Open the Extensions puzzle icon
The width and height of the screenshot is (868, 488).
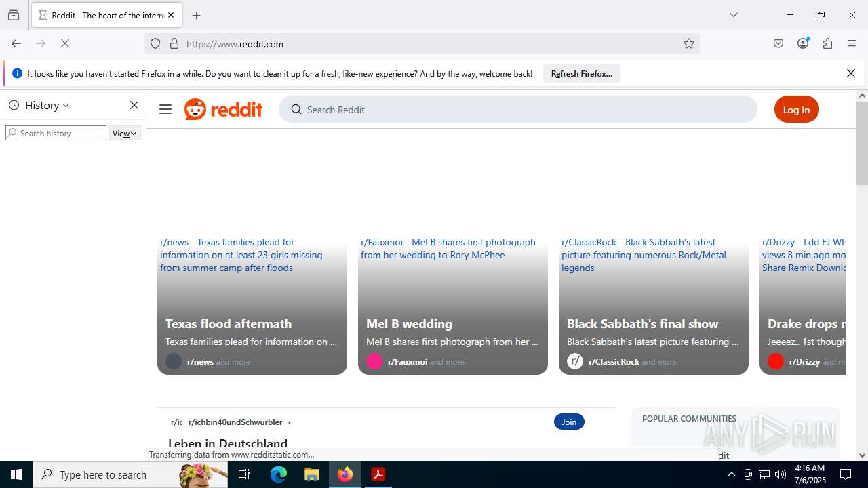pos(827,43)
